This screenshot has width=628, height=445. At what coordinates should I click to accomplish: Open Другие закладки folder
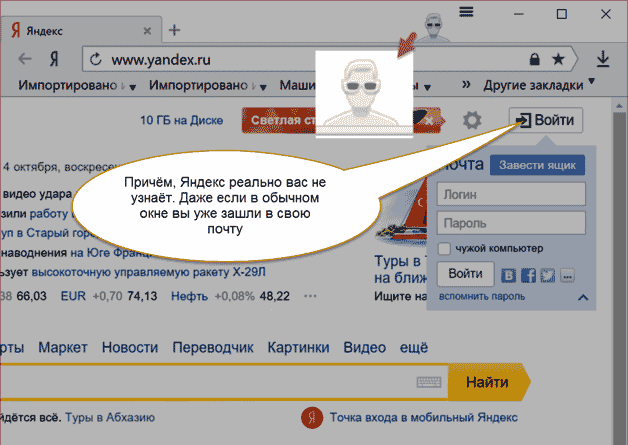point(539,85)
